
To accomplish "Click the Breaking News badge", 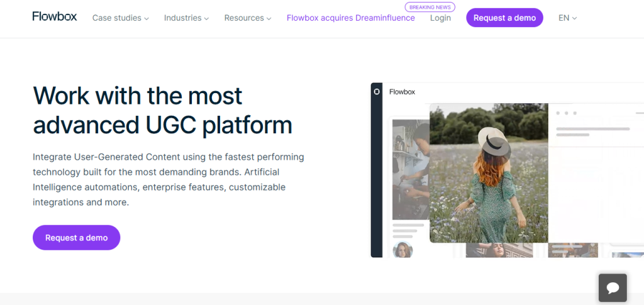I will point(430,8).
